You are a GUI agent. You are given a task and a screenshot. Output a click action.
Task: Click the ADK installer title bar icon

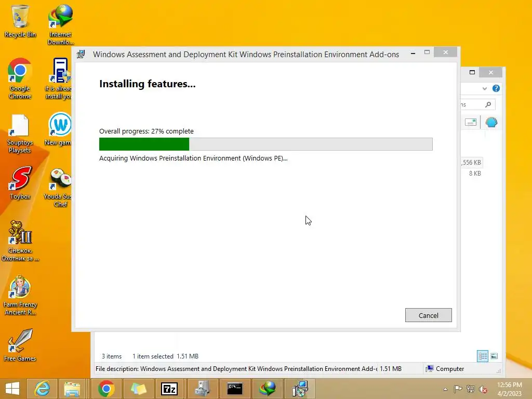click(x=81, y=54)
